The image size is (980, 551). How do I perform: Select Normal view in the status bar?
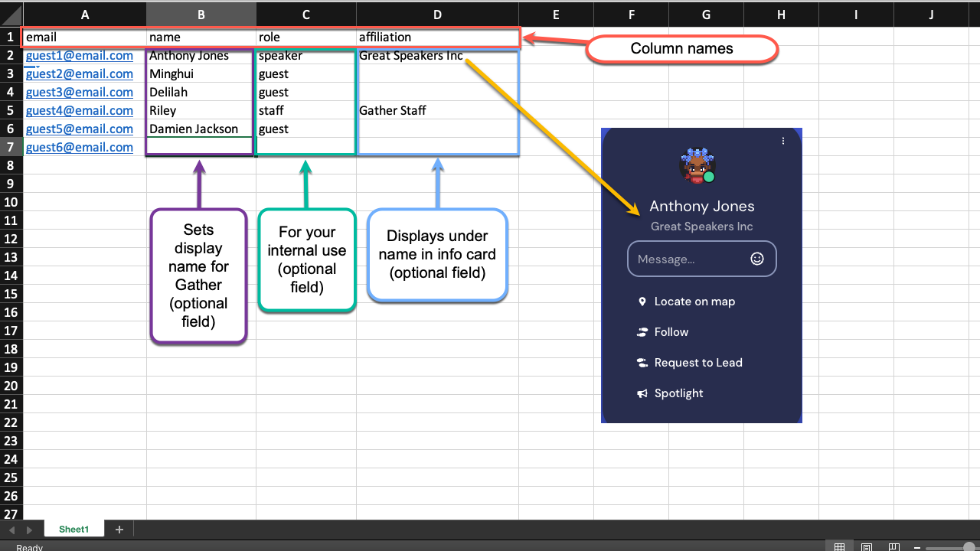click(x=839, y=546)
